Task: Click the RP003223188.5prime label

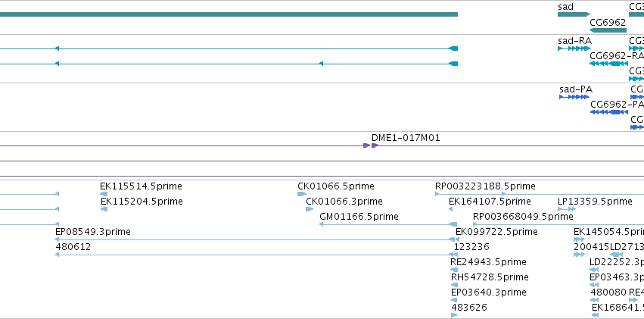Action: click(485, 186)
